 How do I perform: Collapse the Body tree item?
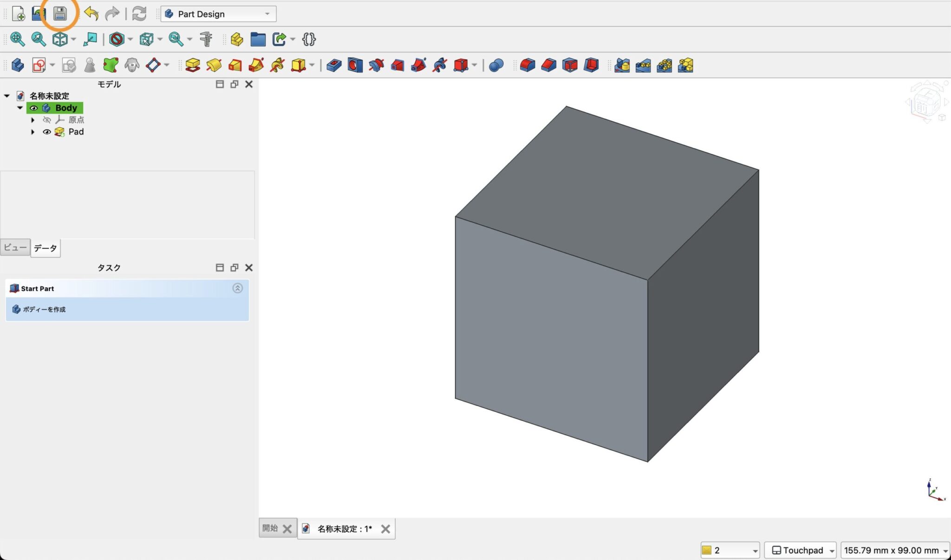pyautogui.click(x=20, y=108)
